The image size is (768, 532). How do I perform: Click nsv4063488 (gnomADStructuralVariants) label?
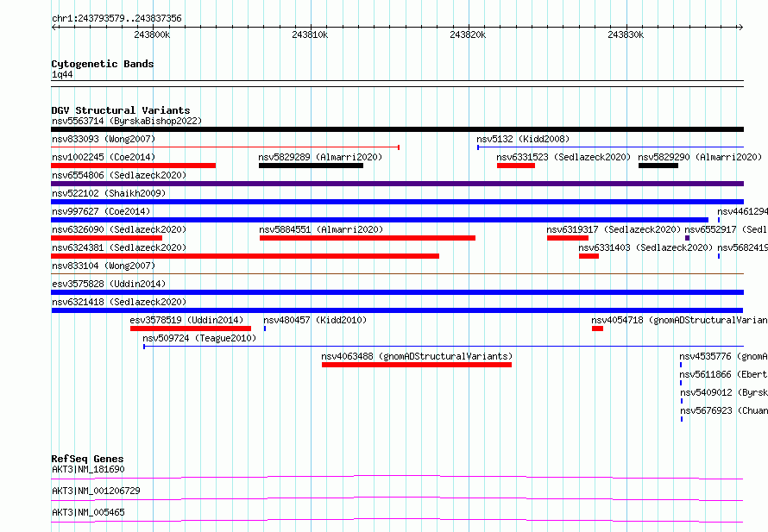point(417,356)
